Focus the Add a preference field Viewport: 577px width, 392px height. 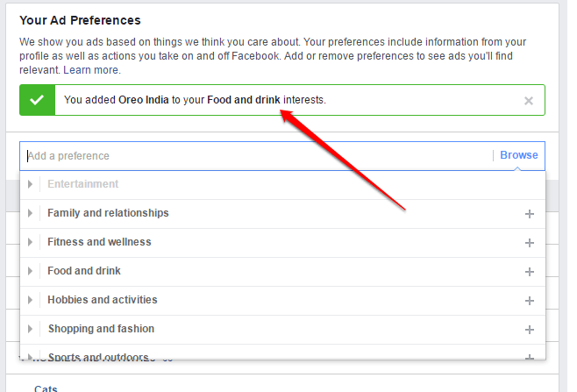tap(254, 156)
